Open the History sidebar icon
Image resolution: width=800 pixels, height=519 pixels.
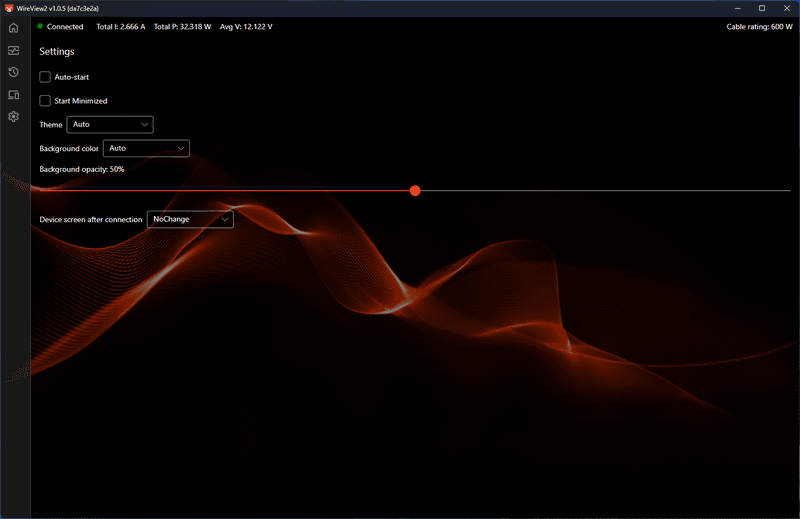tap(14, 72)
